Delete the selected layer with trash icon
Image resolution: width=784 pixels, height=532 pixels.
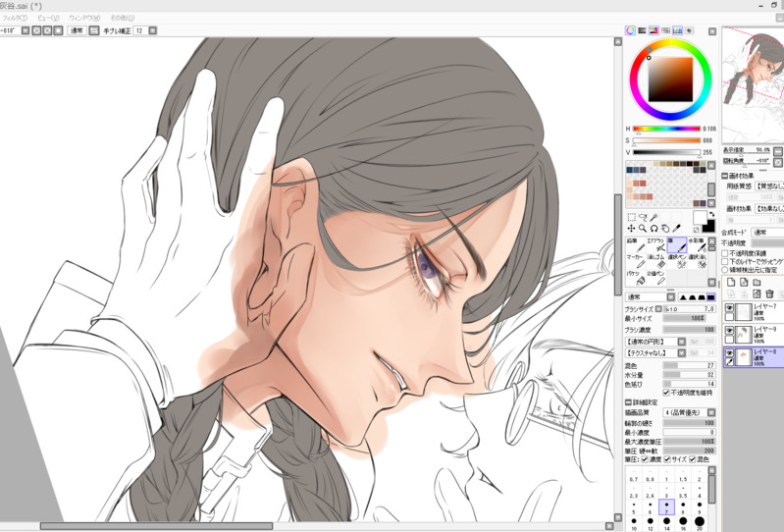[x=769, y=294]
